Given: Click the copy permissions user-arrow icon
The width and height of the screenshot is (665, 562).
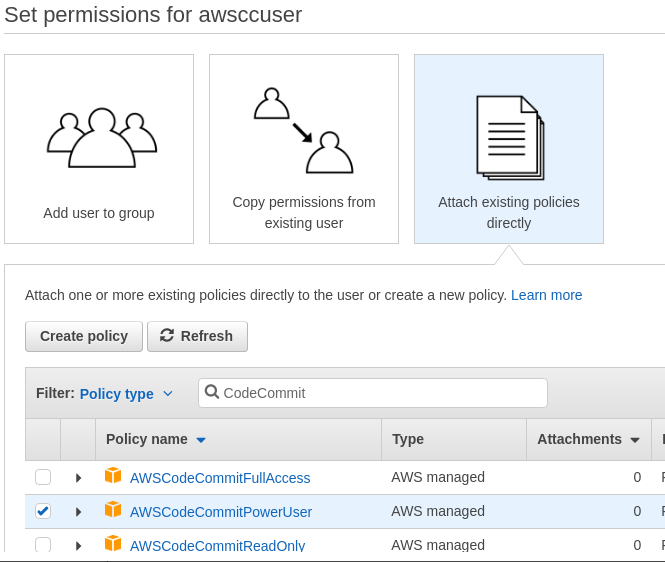Looking at the screenshot, I should tap(304, 130).
